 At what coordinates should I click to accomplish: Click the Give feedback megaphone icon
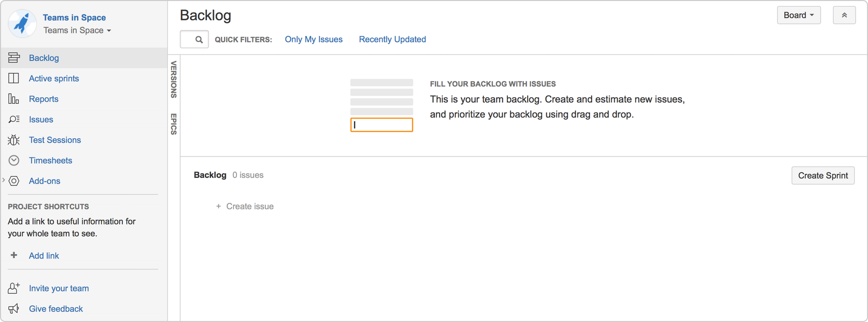point(14,309)
